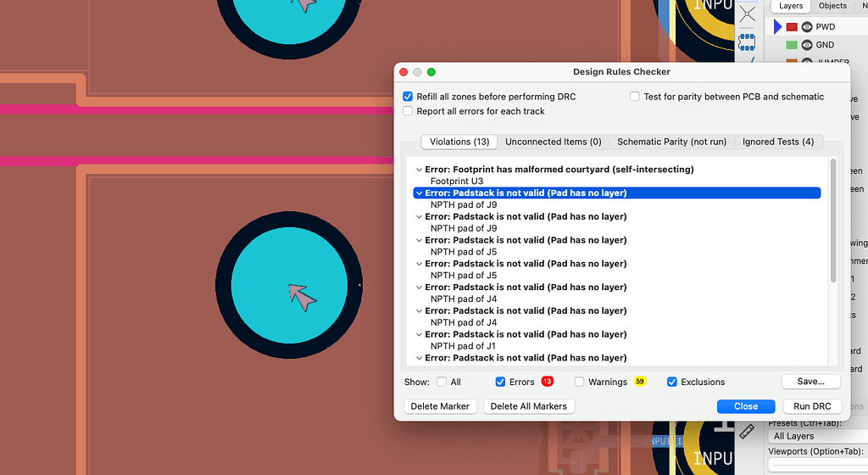Toggle visibility of the PWD layer

point(807,27)
